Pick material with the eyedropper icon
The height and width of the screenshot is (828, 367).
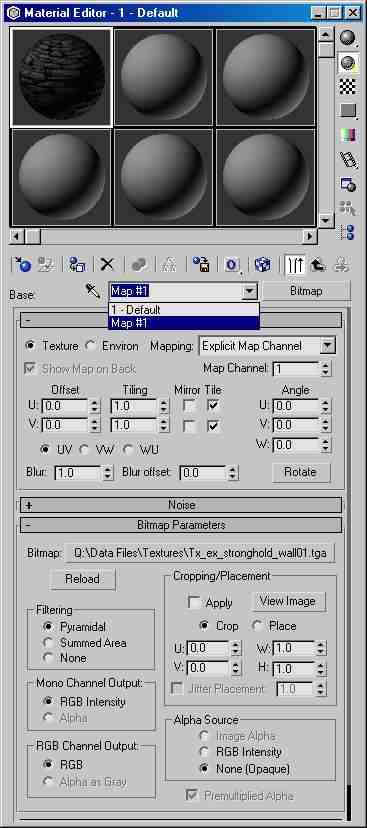coord(93,290)
